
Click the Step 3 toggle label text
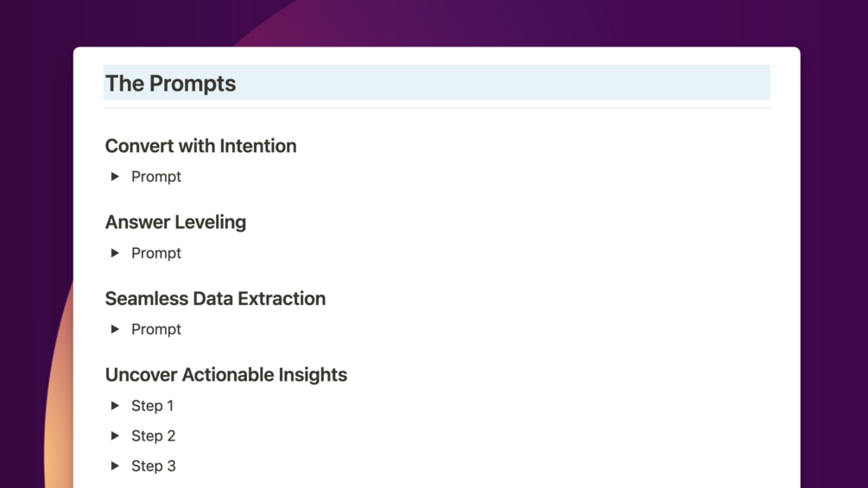coord(154,466)
